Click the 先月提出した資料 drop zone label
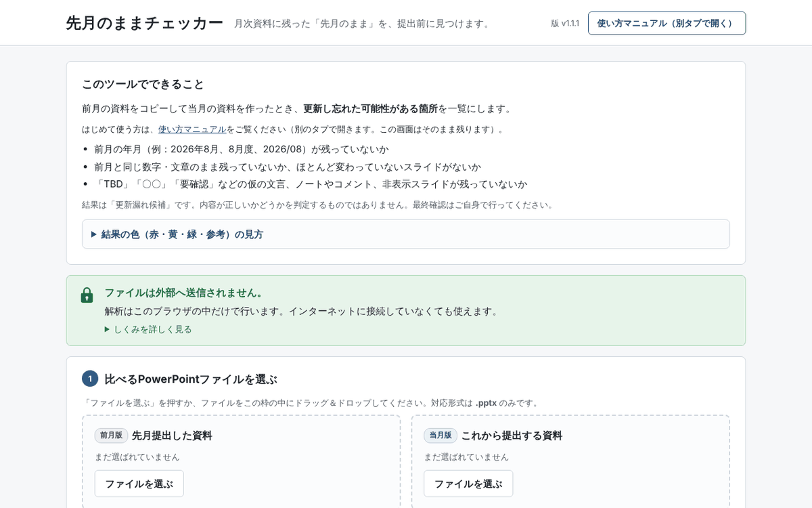 point(172,436)
